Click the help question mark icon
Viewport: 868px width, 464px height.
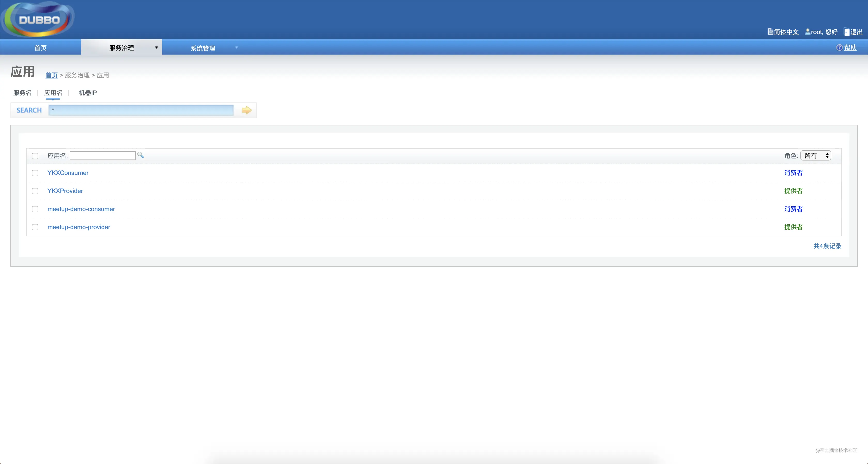coord(839,47)
